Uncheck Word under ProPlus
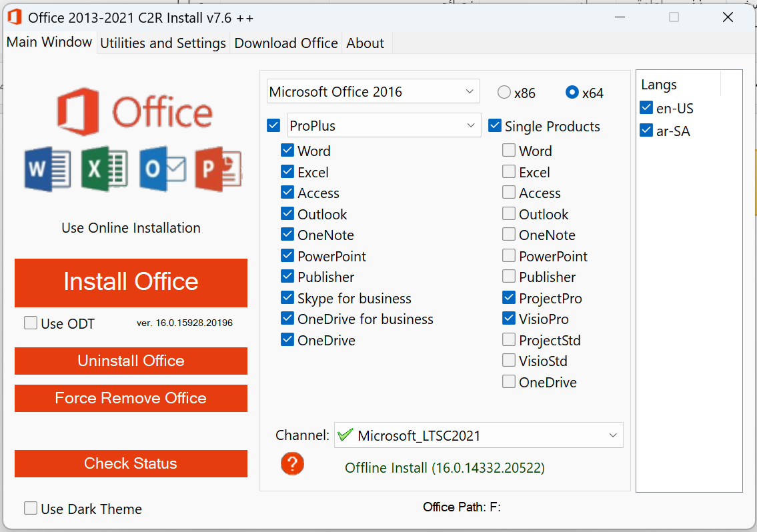The width and height of the screenshot is (757, 532). pos(287,150)
